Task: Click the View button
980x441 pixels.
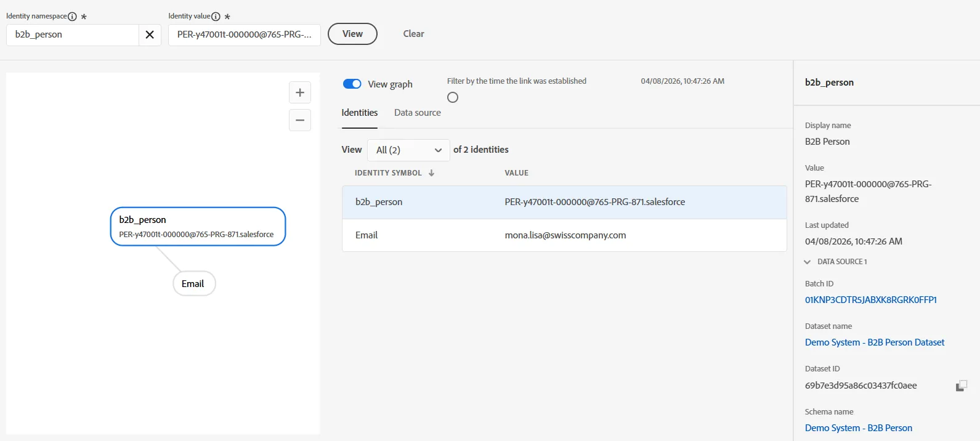Action: (352, 34)
